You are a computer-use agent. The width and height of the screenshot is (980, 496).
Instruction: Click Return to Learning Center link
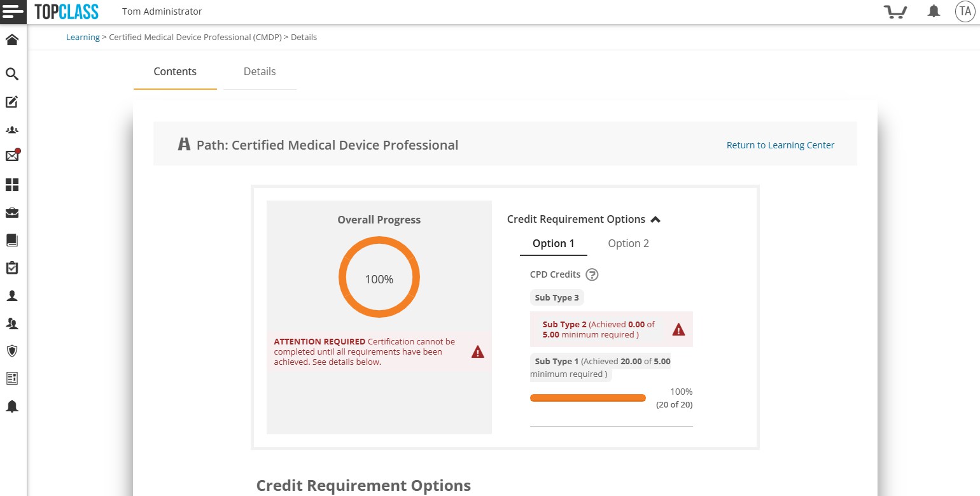pos(780,145)
